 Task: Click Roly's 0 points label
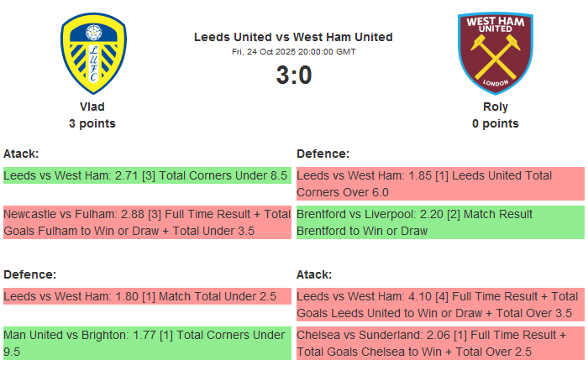pos(496,123)
